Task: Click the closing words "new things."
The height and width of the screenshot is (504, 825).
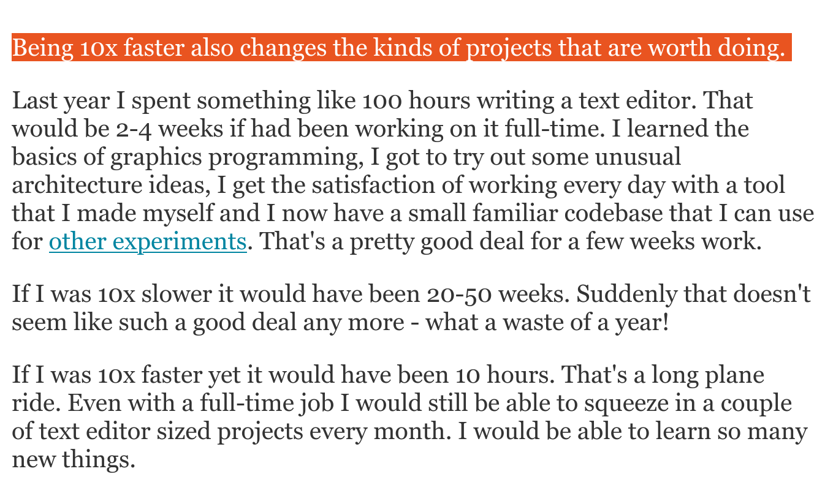Action: coord(74,460)
